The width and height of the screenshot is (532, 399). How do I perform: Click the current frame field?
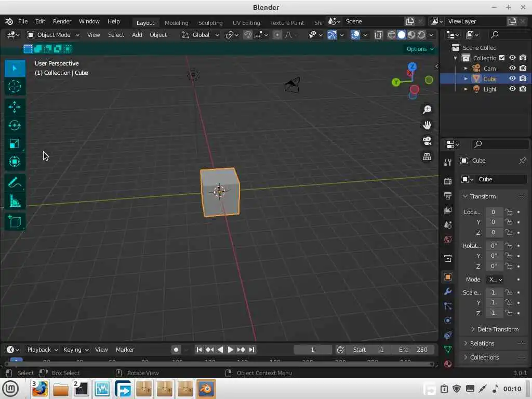click(x=312, y=350)
